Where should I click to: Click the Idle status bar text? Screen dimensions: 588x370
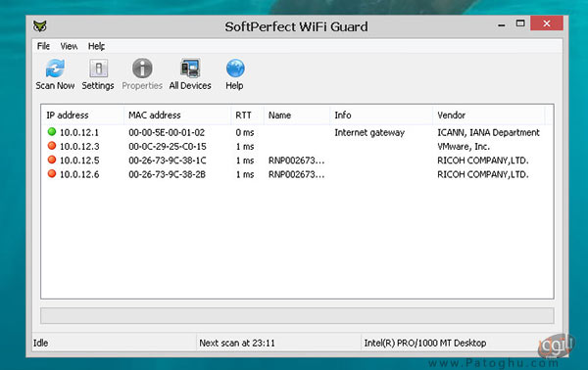[x=40, y=343]
